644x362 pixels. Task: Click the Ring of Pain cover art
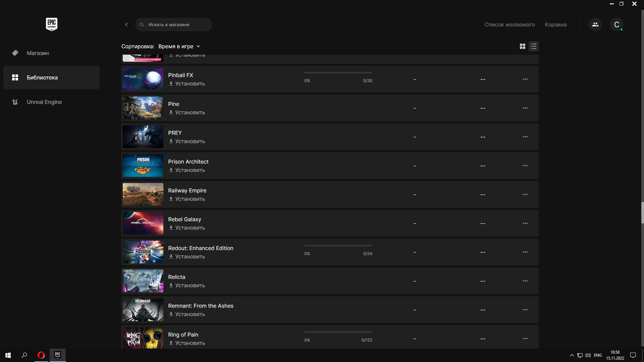143,338
